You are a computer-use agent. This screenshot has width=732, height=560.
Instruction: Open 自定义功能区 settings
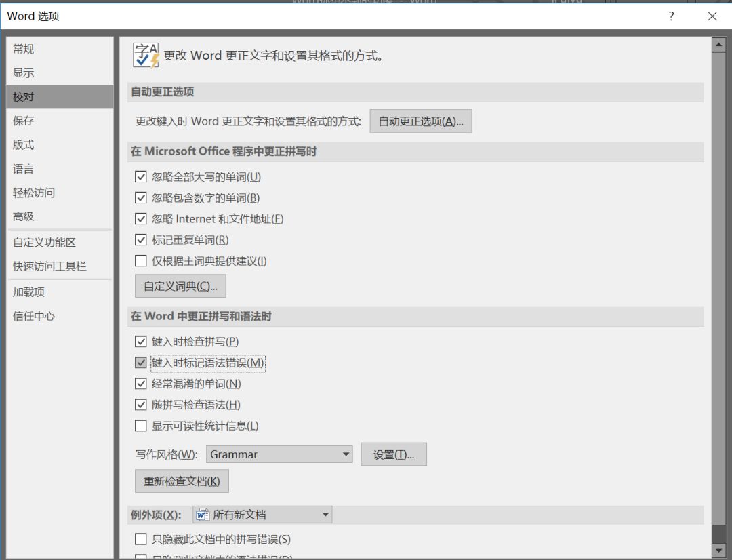click(60, 243)
